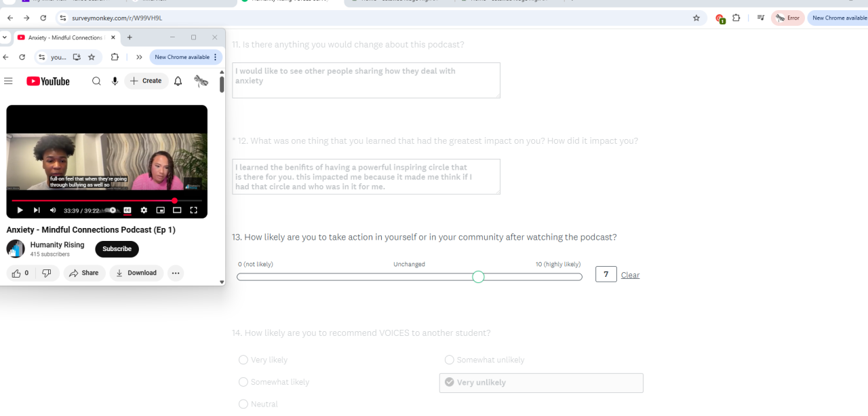
Task: Play the Anxiety podcast video
Action: tap(20, 210)
